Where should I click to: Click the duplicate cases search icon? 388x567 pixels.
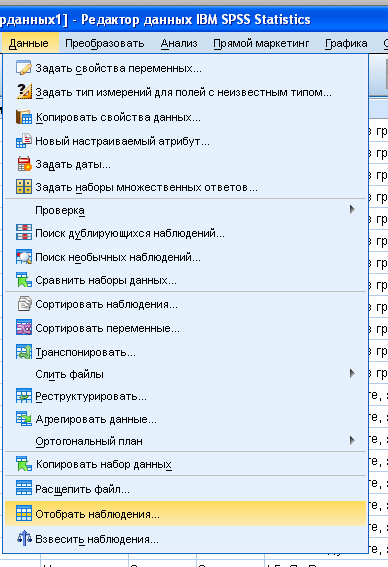tap(24, 233)
